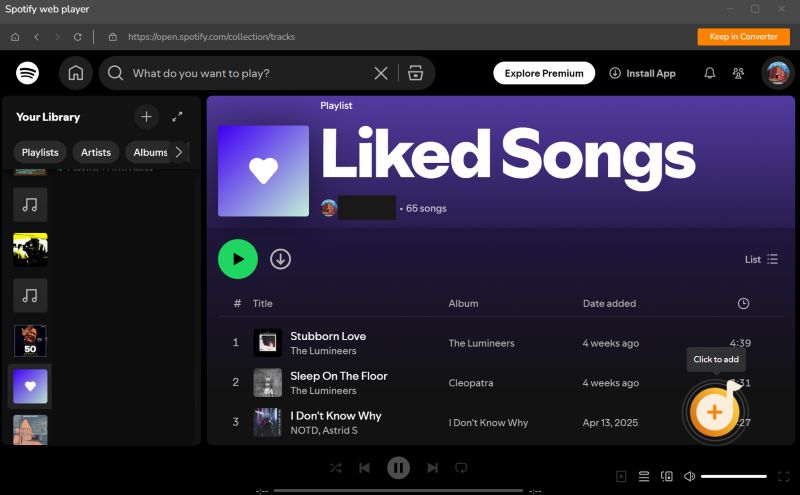Pause the current playback
This screenshot has height=495, width=800.
click(398, 468)
